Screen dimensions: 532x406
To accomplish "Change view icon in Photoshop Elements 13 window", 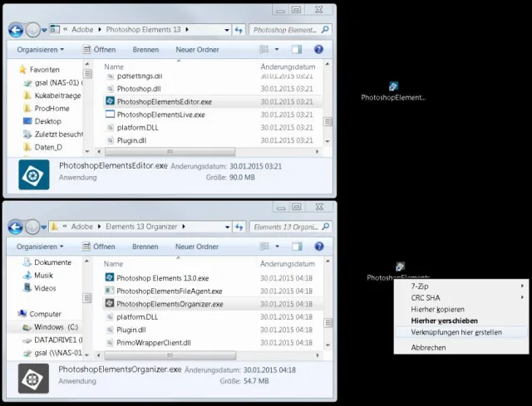I will (x=264, y=50).
